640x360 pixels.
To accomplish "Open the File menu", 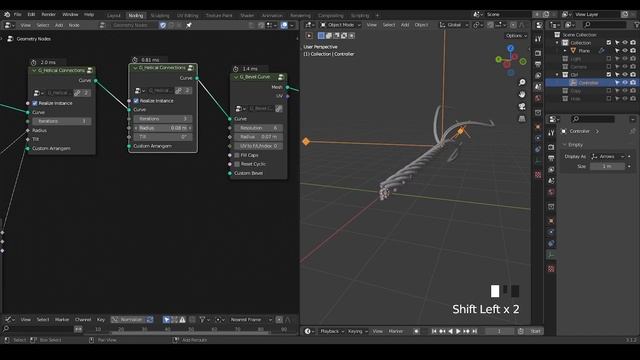I will (18, 14).
